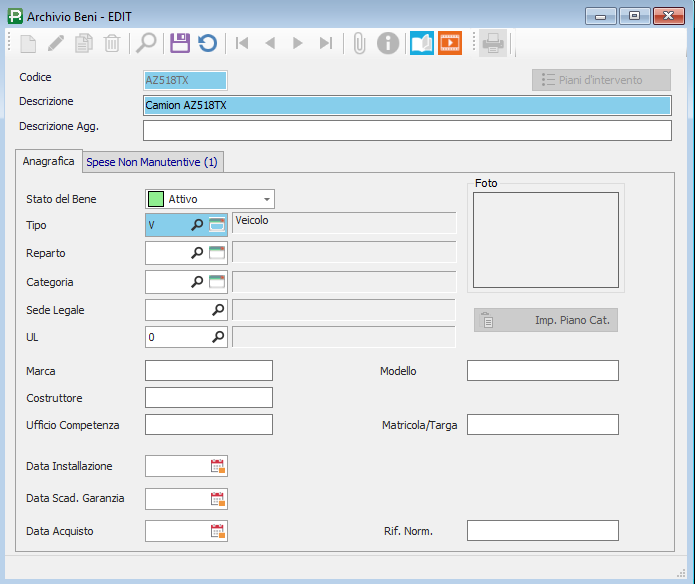This screenshot has height=584, width=695.
Task: Click the magnifier in Sede Legale field
Action: pyautogui.click(x=218, y=310)
